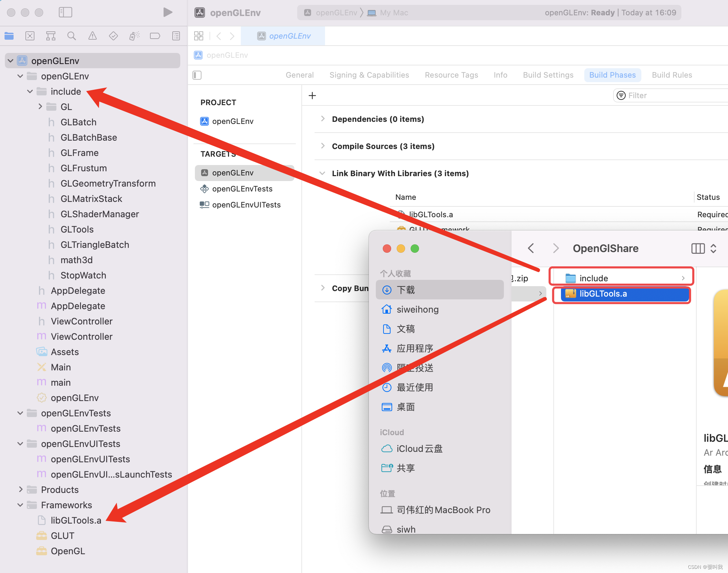
Task: Open the Find navigator search icon
Action: tap(71, 36)
